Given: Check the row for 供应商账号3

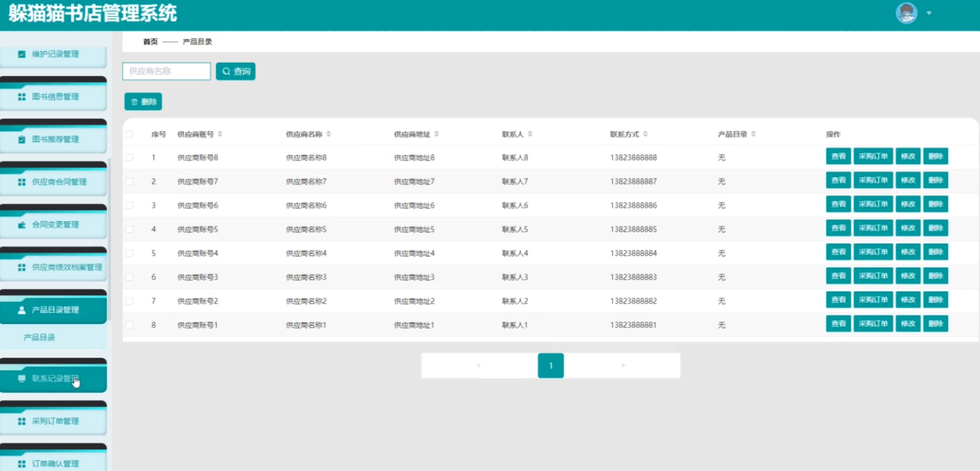Looking at the screenshot, I should click(129, 277).
